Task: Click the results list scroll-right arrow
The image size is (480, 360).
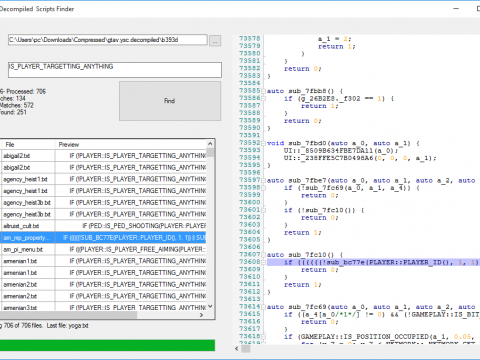Action: (201, 315)
